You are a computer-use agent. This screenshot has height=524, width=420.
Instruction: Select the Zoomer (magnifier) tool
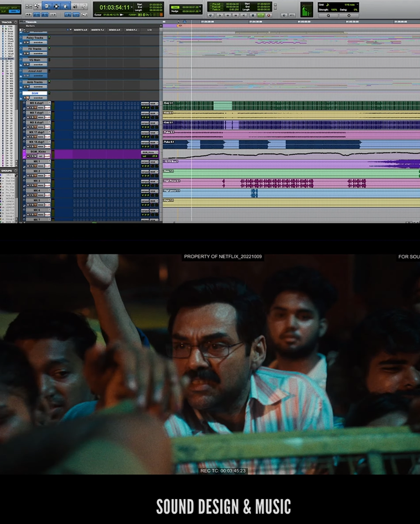coord(37,6)
